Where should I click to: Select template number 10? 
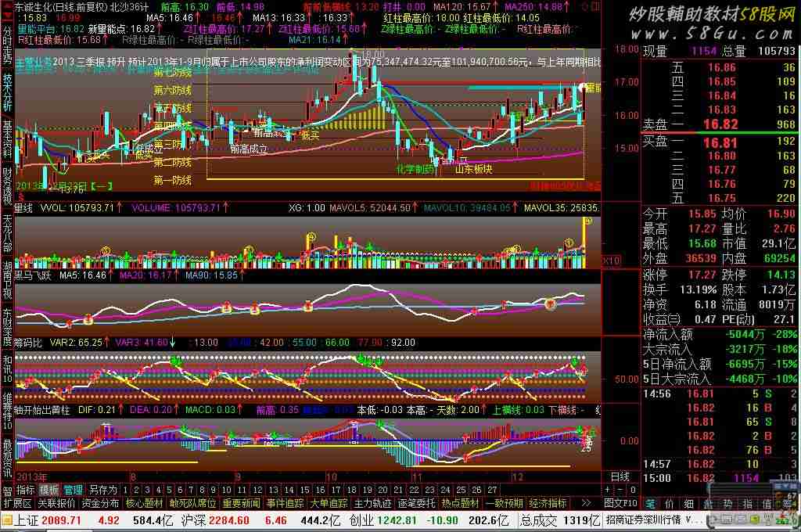(x=226, y=490)
